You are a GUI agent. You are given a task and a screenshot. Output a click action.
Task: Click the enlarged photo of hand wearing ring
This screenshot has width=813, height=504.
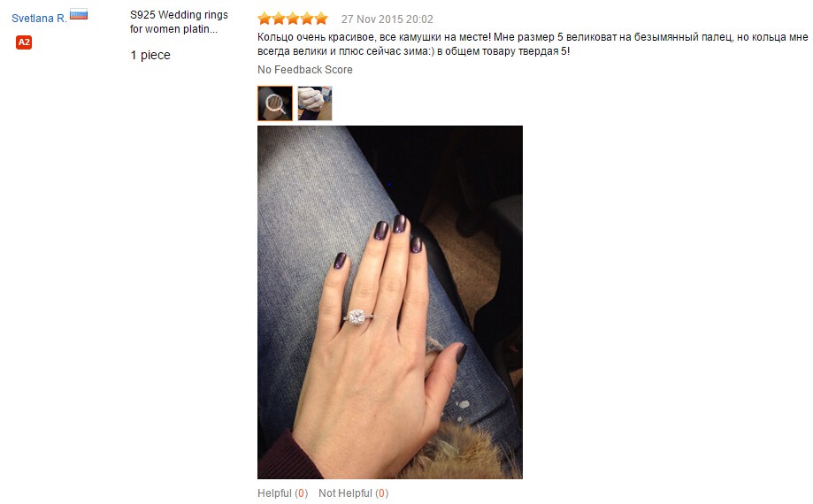click(390, 302)
